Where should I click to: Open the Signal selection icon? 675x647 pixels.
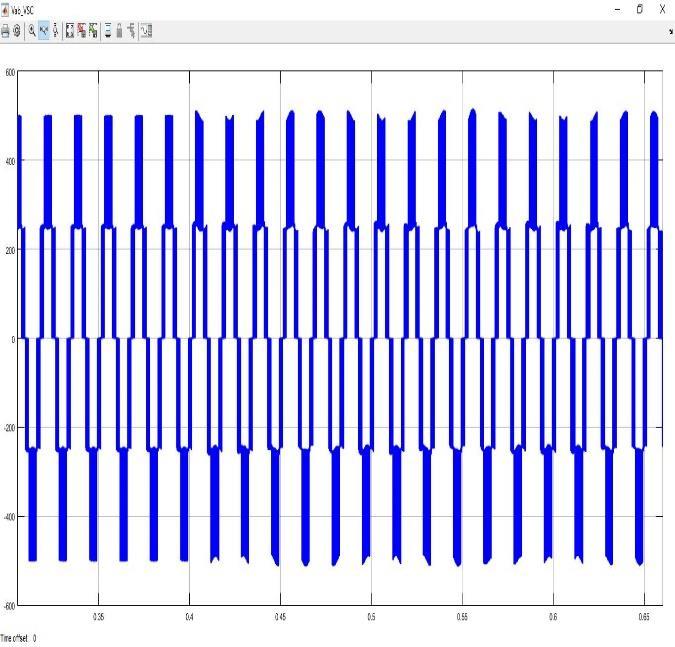pyautogui.click(x=131, y=31)
